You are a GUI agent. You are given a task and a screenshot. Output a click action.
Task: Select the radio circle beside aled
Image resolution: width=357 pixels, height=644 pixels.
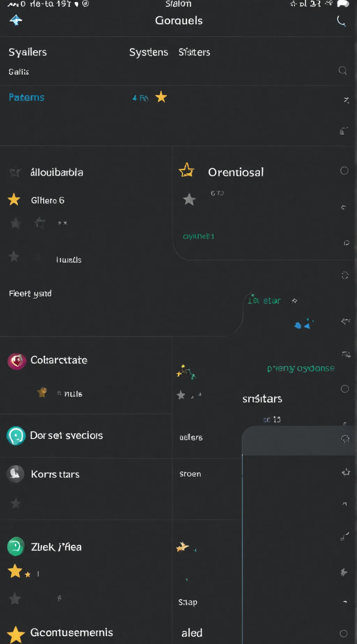[x=344, y=634]
